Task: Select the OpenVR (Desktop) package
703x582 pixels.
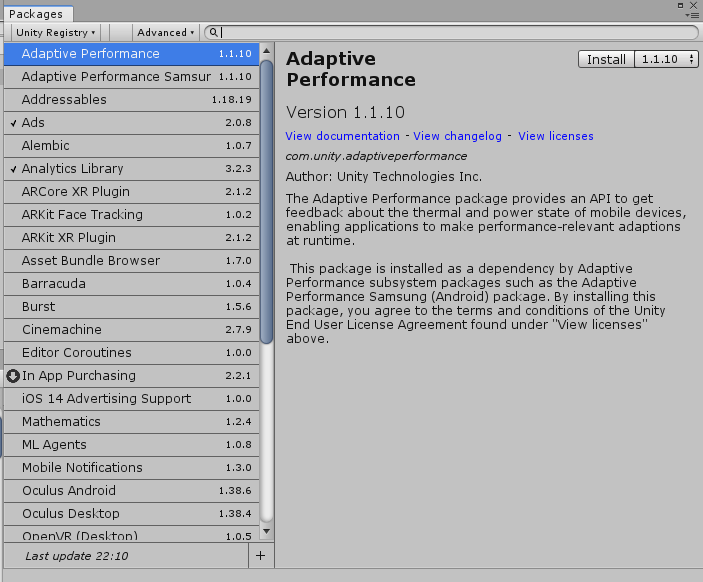Action: 131,534
